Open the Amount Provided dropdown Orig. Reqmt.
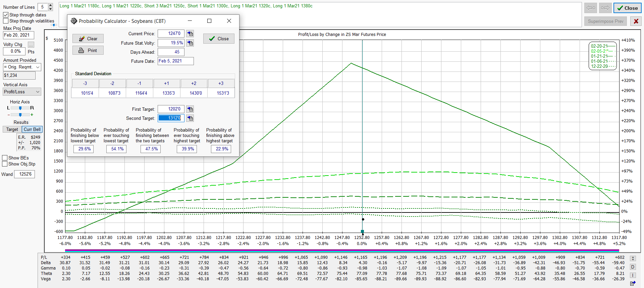Image resolution: width=644 pixels, height=288 pixels. pyautogui.click(x=22, y=67)
